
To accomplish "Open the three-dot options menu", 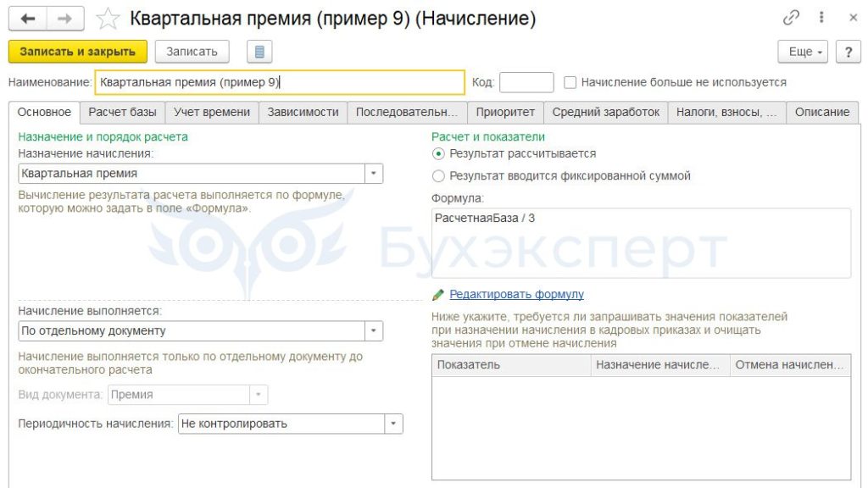I will 821,18.
